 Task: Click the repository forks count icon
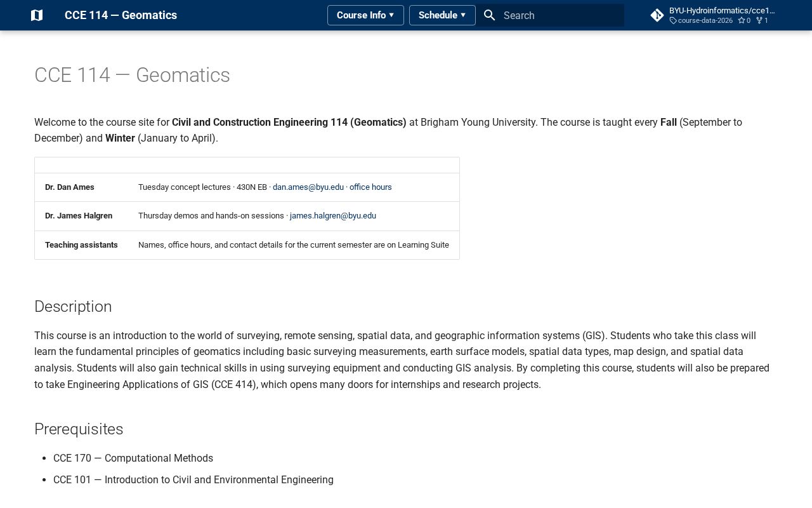pos(759,20)
